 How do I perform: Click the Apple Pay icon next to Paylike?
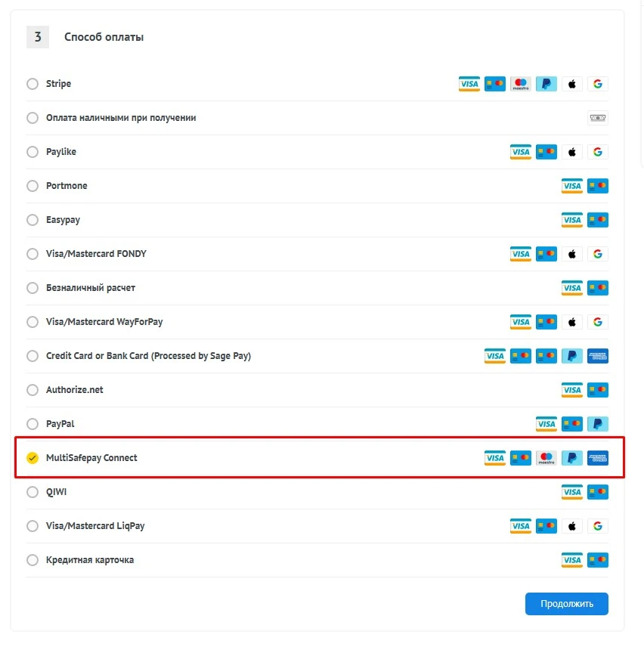tap(571, 151)
